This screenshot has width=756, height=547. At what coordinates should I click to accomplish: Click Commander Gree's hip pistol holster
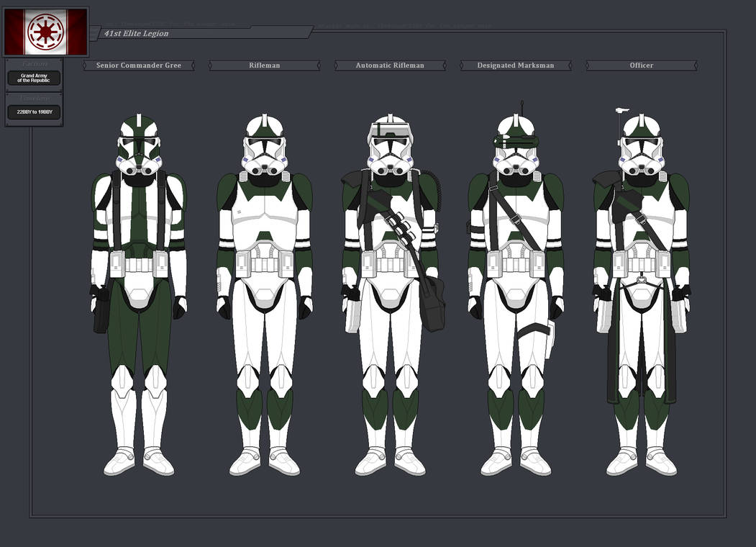[x=100, y=309]
